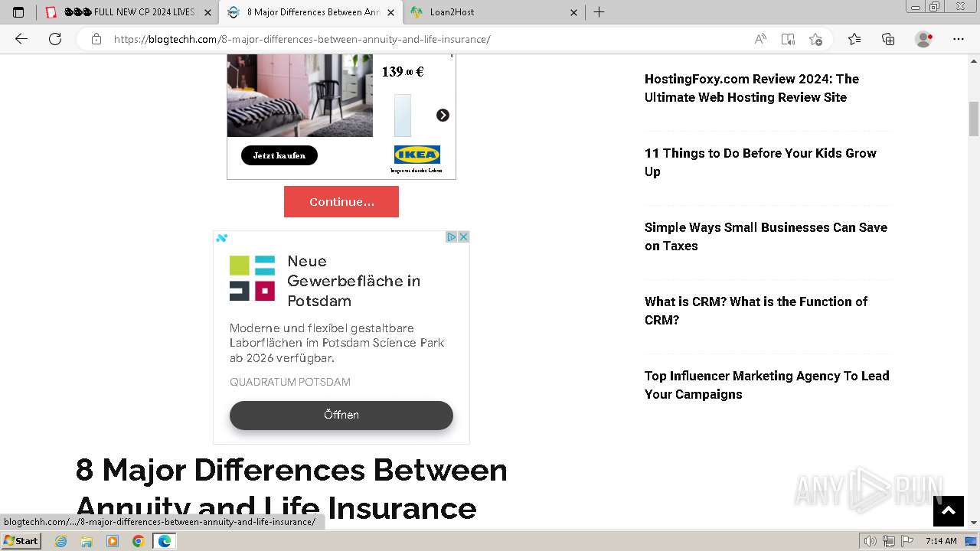Screen dimensions: 980x551
Task: Click the scroll-to-top arrow button
Action: click(948, 511)
